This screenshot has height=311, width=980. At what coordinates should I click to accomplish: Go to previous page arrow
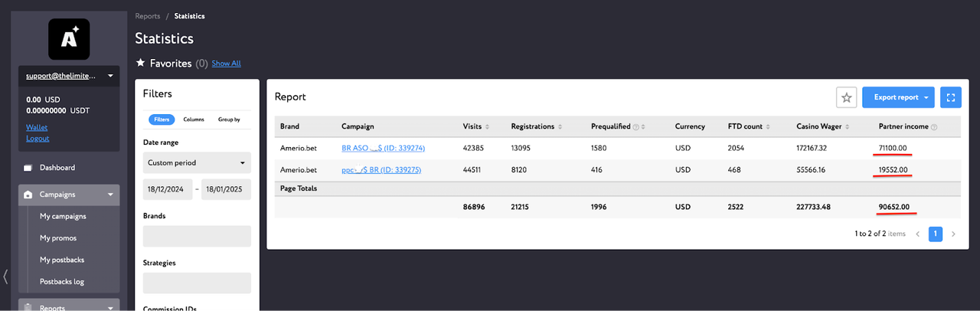coord(918,234)
